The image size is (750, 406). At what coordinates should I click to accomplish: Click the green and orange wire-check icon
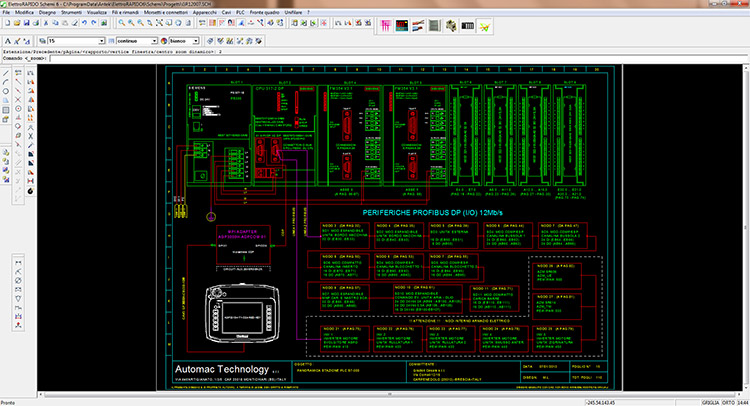[x=485, y=26]
